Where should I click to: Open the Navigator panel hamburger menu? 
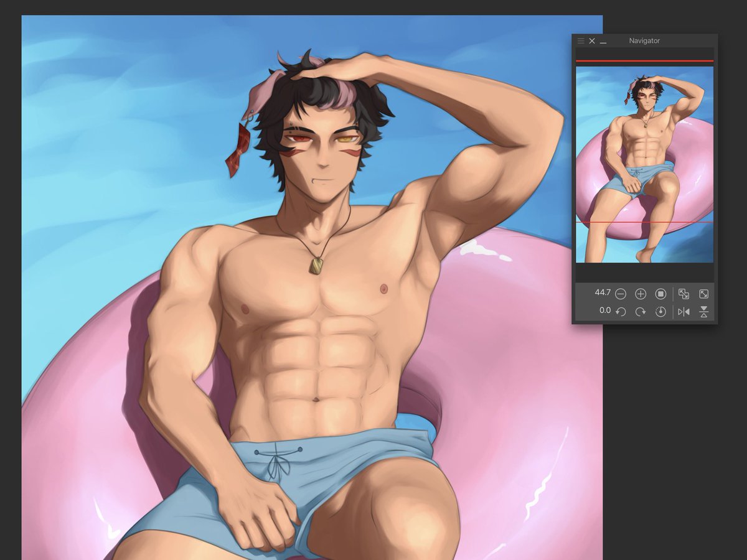point(581,40)
